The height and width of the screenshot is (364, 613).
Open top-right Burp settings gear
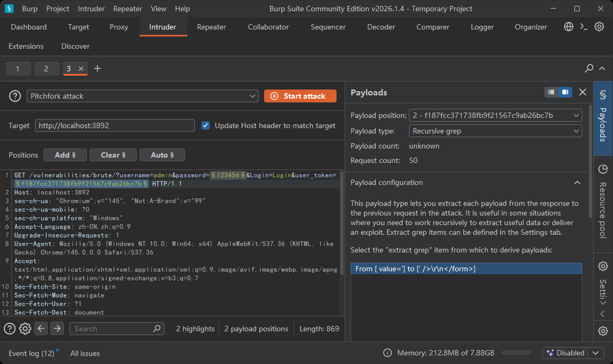click(x=599, y=27)
